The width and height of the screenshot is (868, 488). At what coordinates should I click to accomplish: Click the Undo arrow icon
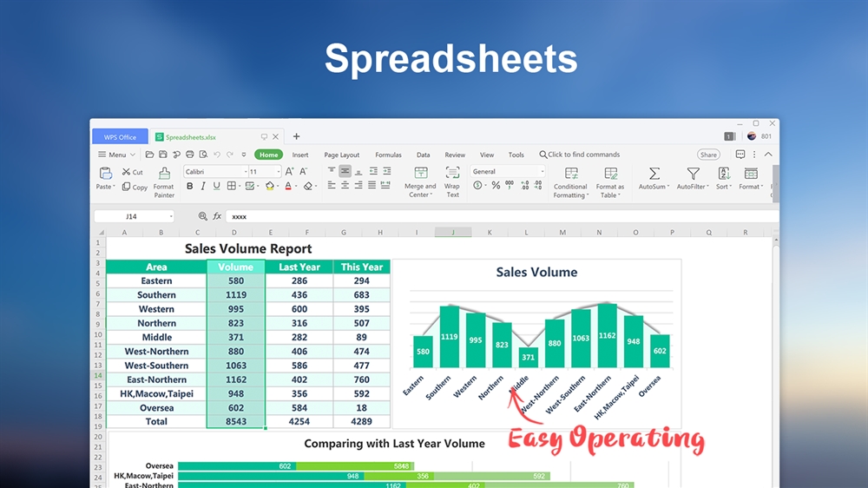click(217, 155)
